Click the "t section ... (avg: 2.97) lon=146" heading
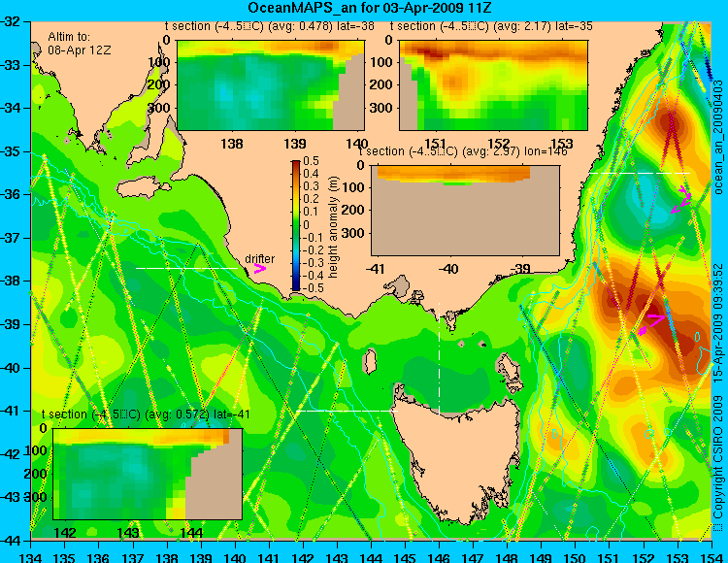This screenshot has height=563, width=728. pos(463,151)
